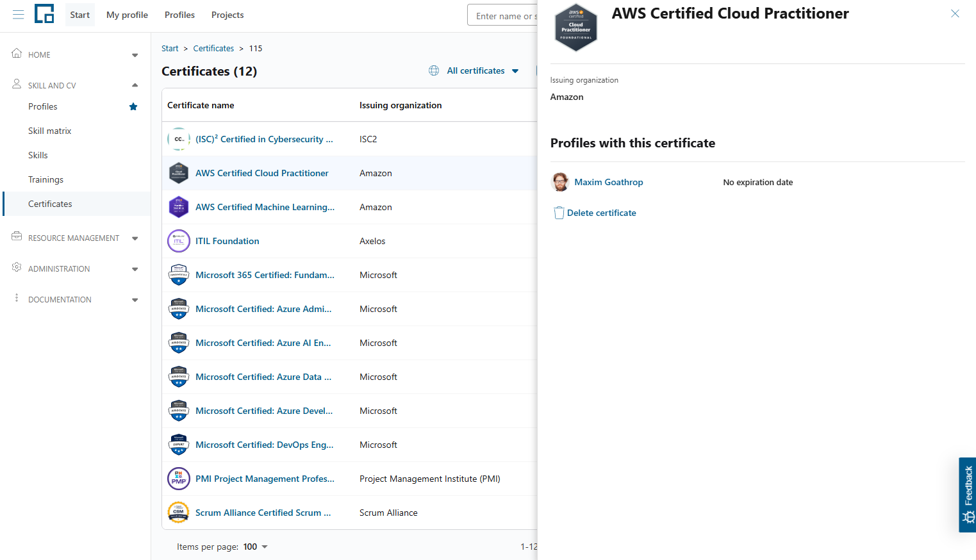The height and width of the screenshot is (560, 976).
Task: Open the Profiles top navigation tab
Action: [179, 15]
